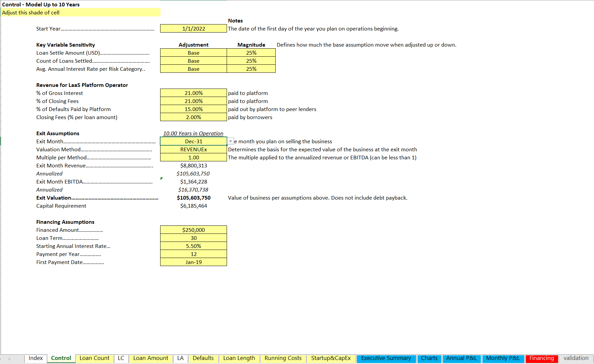Open the Exit Month dropdown arrow
Screen dimensions: 594x364
[x=230, y=142]
